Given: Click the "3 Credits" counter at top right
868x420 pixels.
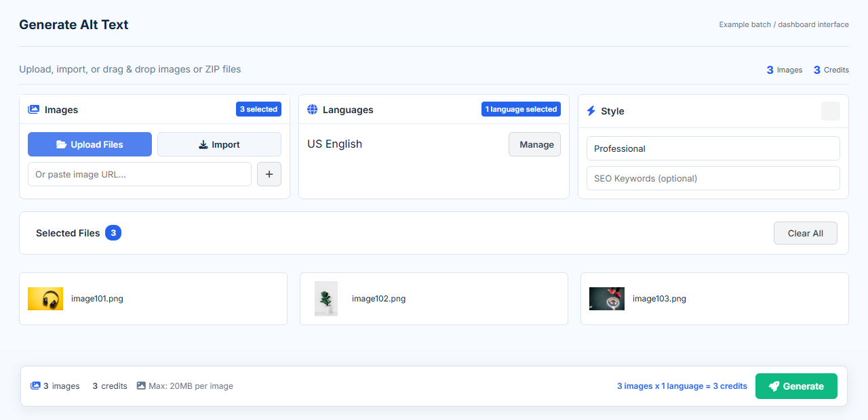Looking at the screenshot, I should click(831, 70).
